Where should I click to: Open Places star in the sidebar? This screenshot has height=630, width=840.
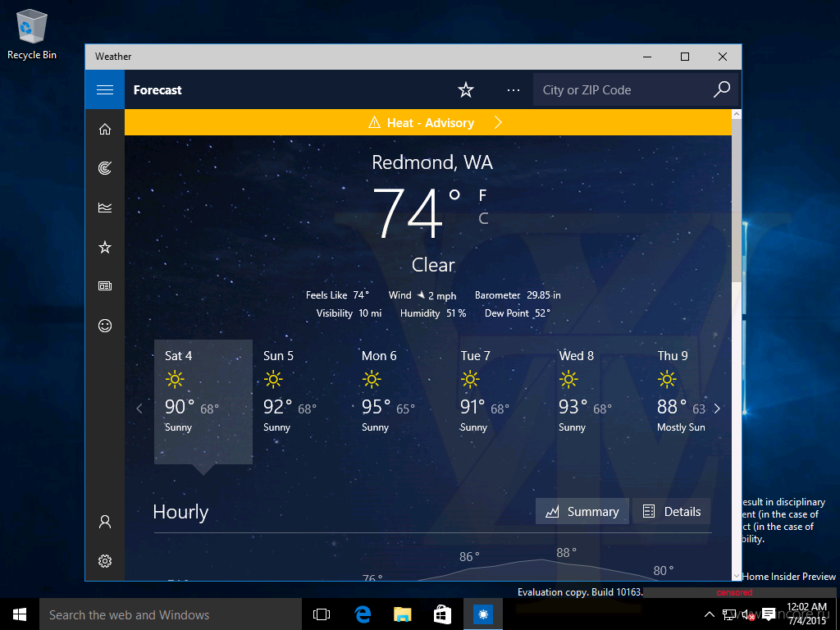[x=105, y=247]
